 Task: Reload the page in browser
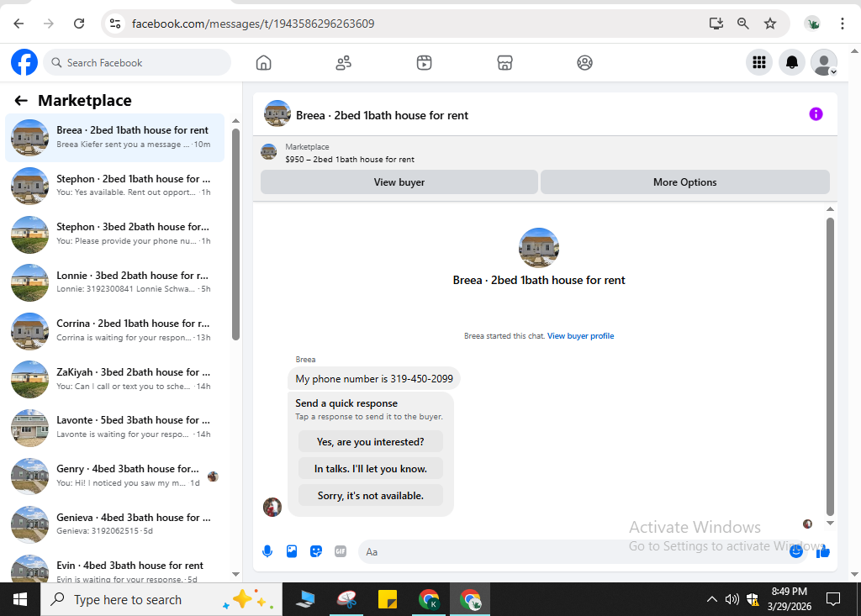79,24
